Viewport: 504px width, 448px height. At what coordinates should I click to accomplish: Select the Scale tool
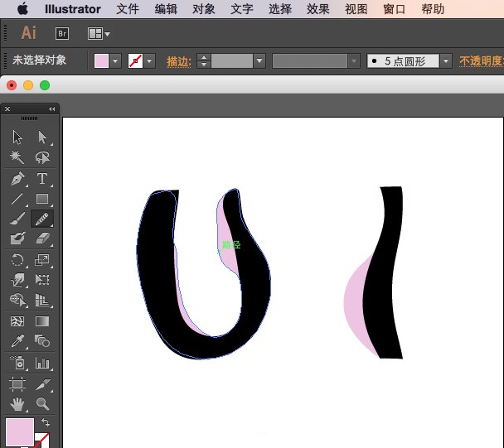pyautogui.click(x=42, y=260)
